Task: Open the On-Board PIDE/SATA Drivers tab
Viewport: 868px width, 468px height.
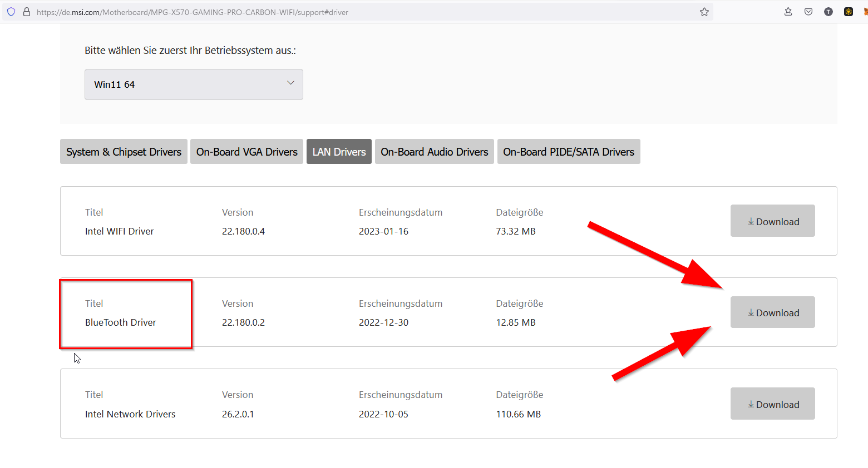Action: pos(569,152)
